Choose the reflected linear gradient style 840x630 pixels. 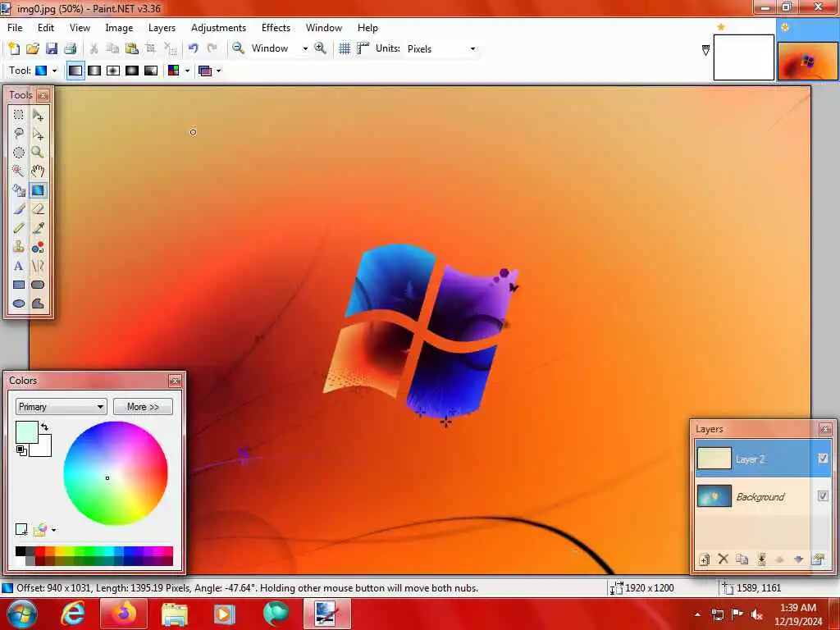(94, 71)
